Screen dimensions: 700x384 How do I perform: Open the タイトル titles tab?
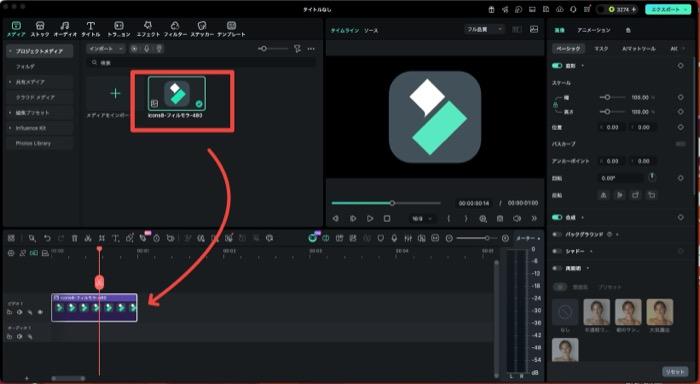91,29
